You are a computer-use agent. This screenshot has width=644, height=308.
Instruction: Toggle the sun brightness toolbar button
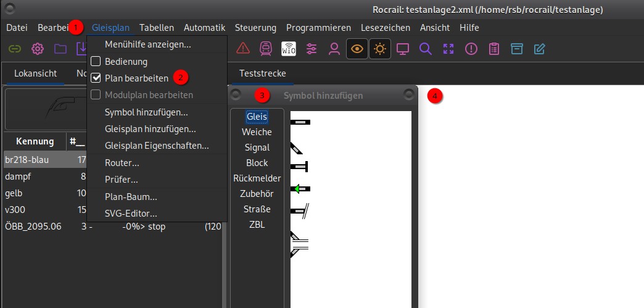[x=380, y=49]
